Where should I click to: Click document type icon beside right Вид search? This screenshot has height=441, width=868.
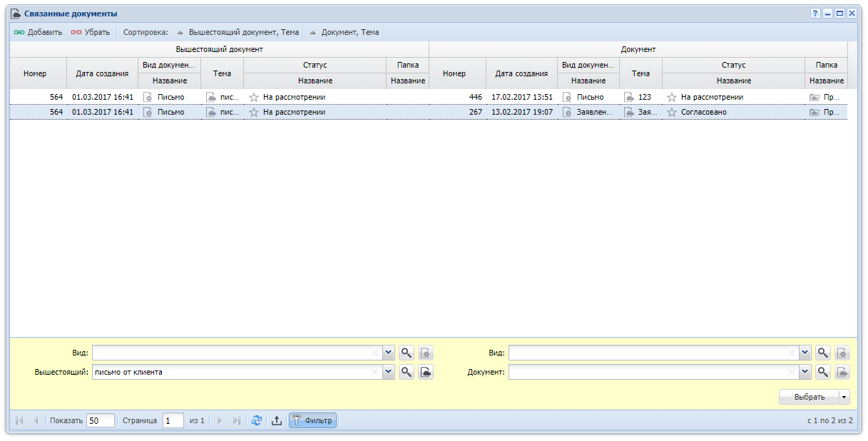coord(842,352)
